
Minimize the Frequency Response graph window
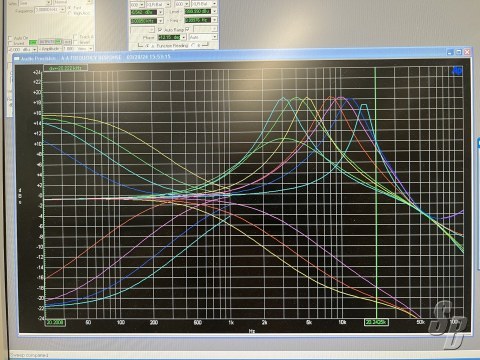(x=450, y=52)
